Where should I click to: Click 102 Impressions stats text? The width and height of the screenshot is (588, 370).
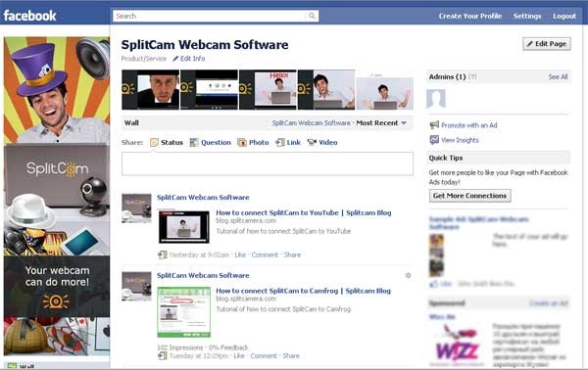(180, 347)
